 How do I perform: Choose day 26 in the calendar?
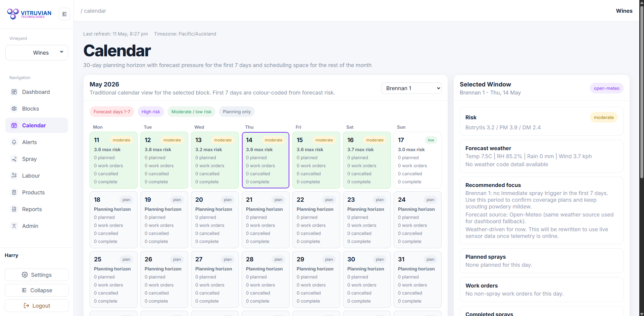coord(164,279)
